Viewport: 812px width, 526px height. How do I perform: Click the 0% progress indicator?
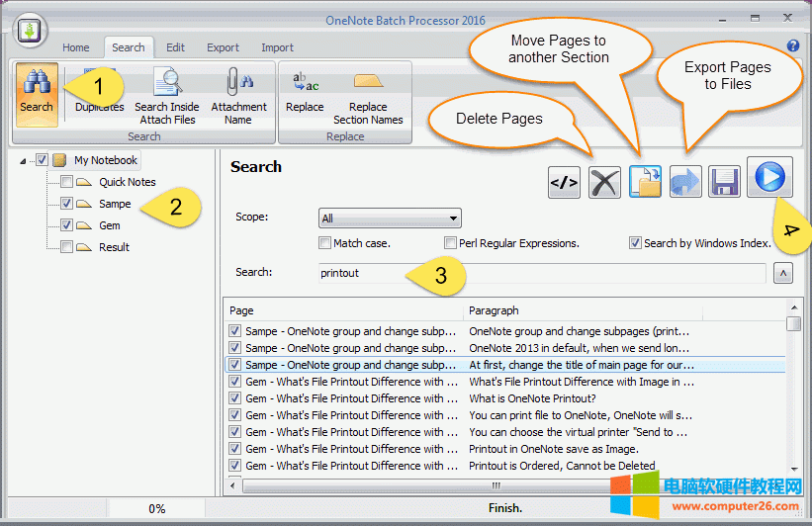(156, 509)
